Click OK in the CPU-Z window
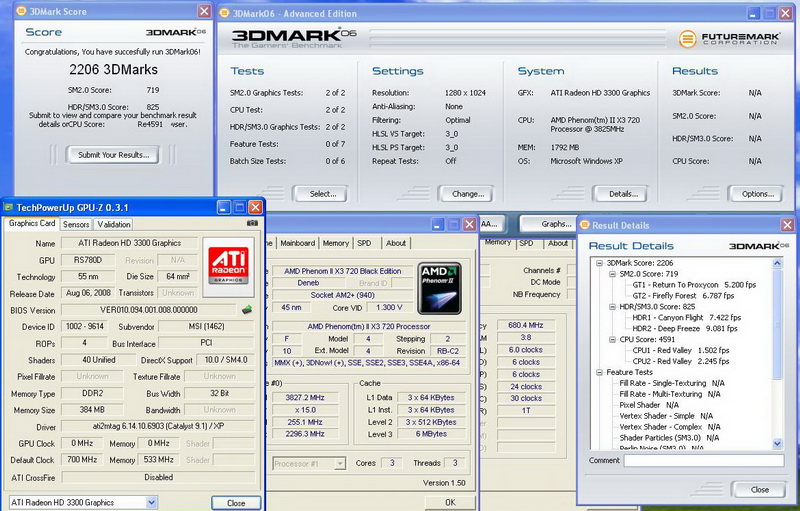This screenshot has height=511, width=800. click(x=450, y=503)
